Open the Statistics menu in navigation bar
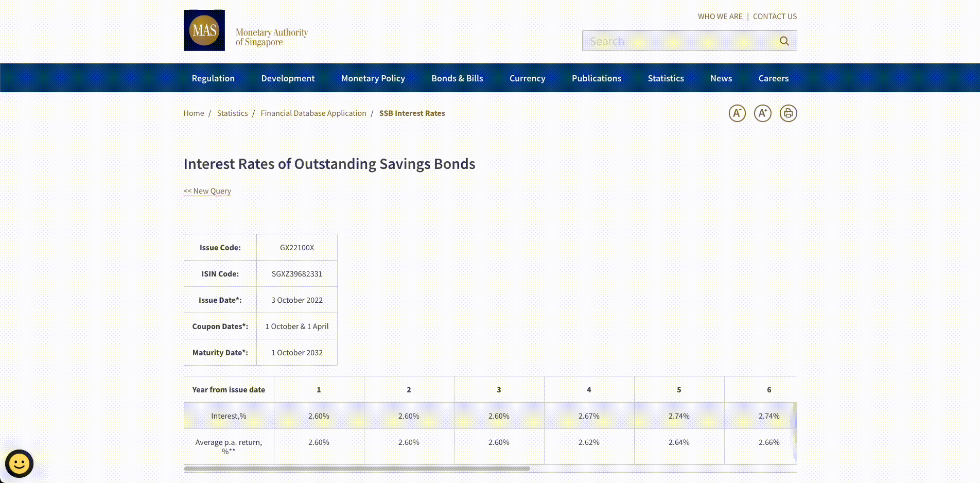Image resolution: width=980 pixels, height=483 pixels. pos(666,78)
